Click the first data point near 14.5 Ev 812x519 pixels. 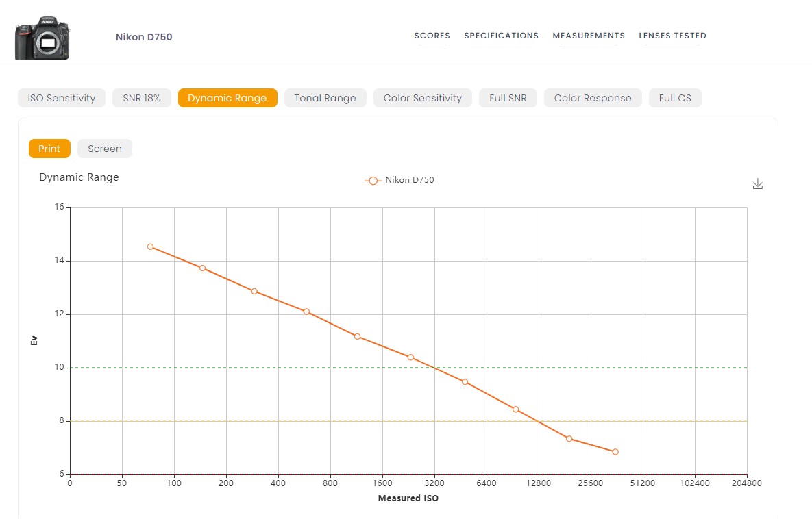click(150, 246)
